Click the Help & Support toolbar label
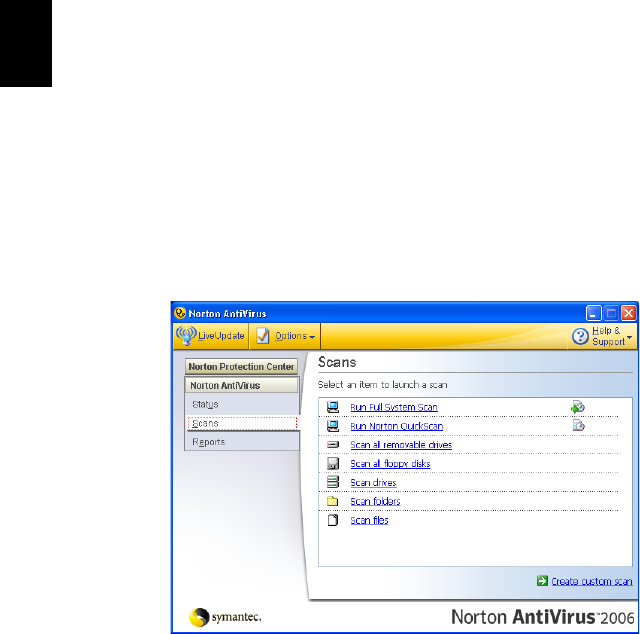The width and height of the screenshot is (640, 634). click(608, 336)
